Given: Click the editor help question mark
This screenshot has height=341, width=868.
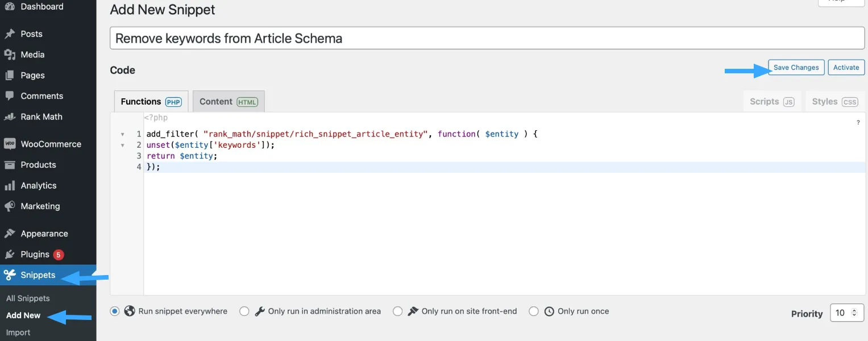Looking at the screenshot, I should pyautogui.click(x=858, y=123).
